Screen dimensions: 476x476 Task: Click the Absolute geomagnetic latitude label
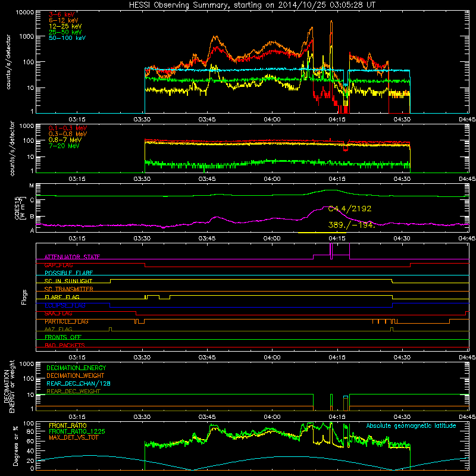[411, 425]
